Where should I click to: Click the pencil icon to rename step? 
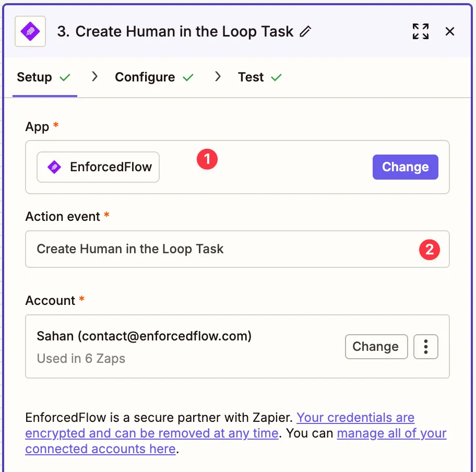305,32
